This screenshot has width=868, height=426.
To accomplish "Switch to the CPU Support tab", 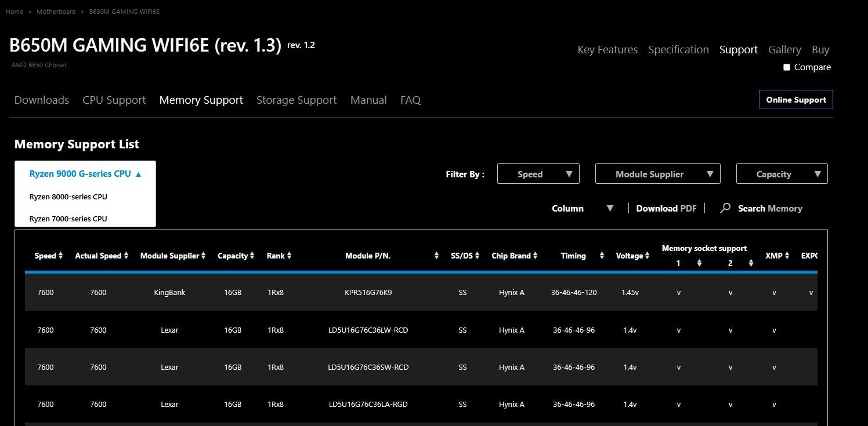I will coord(114,100).
